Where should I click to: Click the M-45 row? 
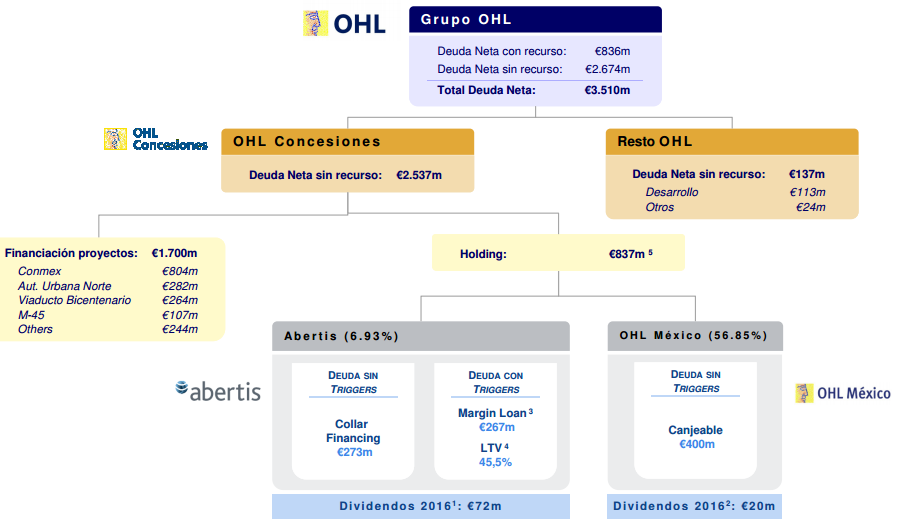[x=108, y=315]
